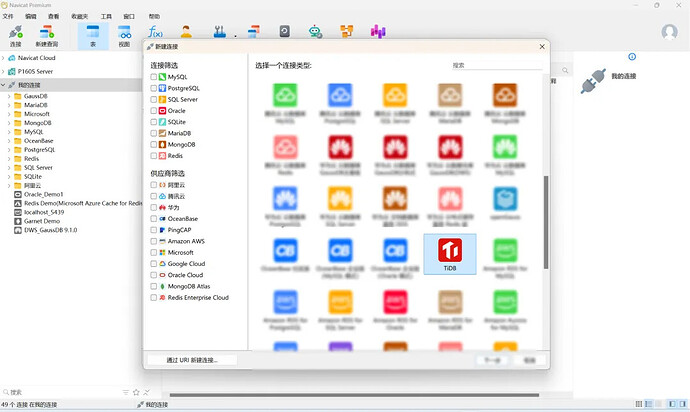The image size is (690, 412).
Task: Expand the PostgreSQL folder in tree
Action: (9, 150)
